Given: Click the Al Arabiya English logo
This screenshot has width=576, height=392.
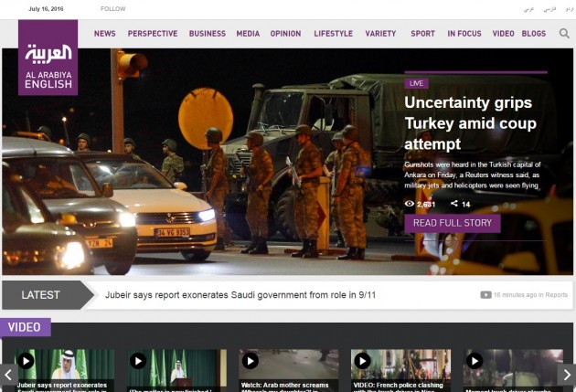Looking at the screenshot, I should pos(48,58).
